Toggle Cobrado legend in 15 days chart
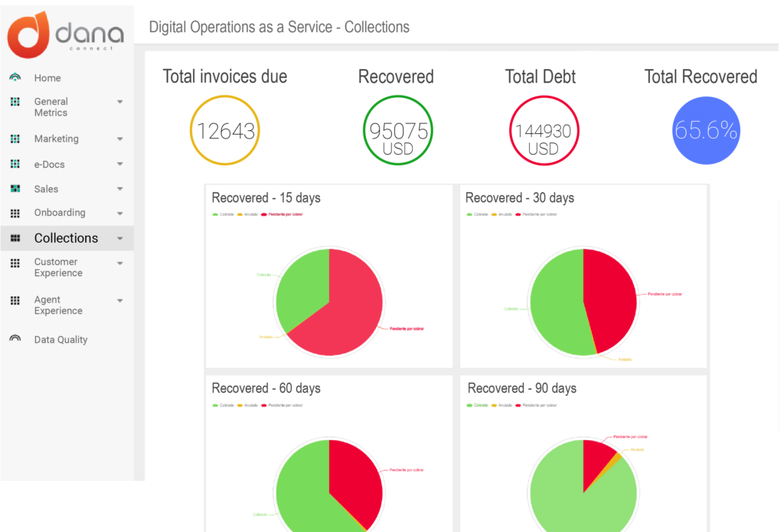This screenshot has height=532, width=784. [223, 214]
